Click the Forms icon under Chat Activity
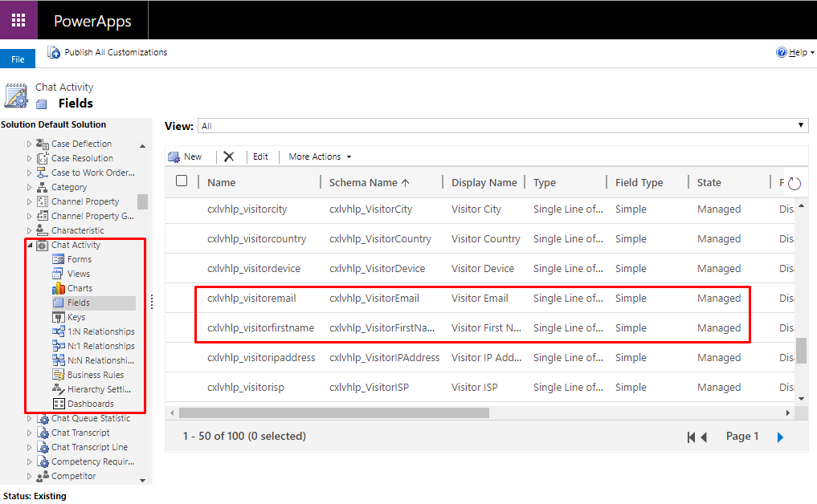This screenshot has width=817, height=504. (x=59, y=259)
